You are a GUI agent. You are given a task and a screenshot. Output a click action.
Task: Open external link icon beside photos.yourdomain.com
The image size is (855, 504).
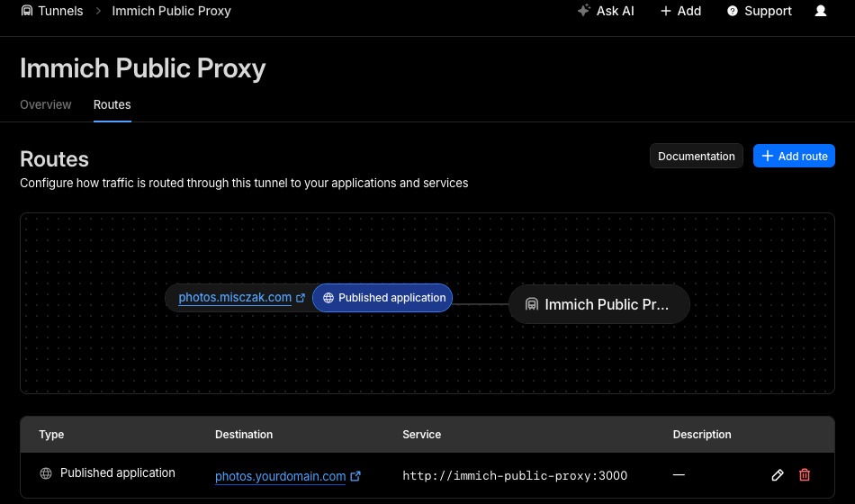[355, 476]
